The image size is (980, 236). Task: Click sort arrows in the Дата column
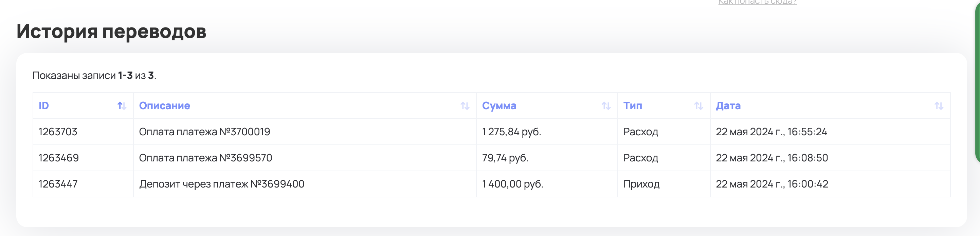point(939,106)
